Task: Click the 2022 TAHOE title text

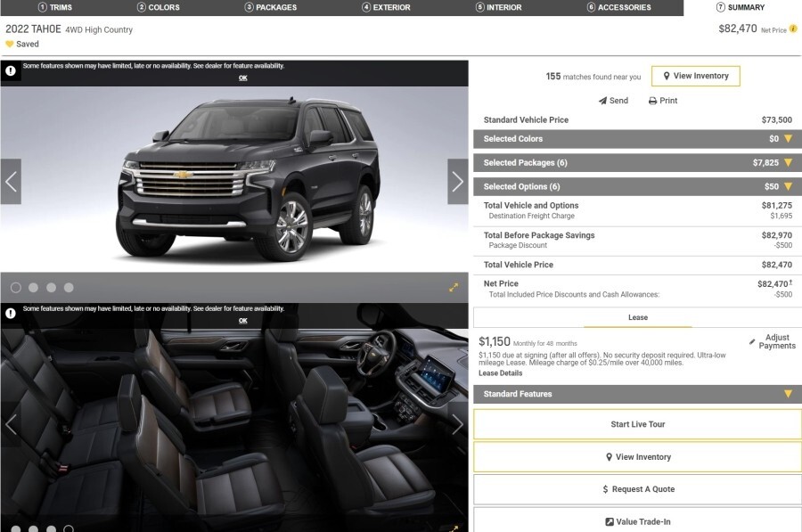Action: pos(33,29)
